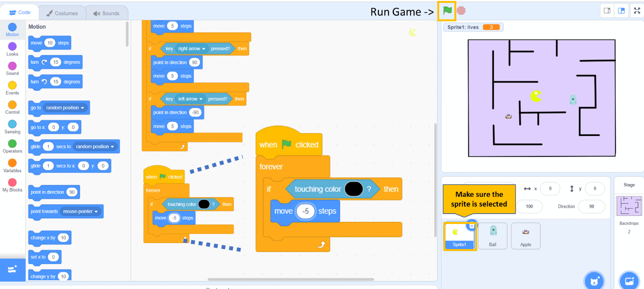Select the Variables block category
Image resolution: width=644 pixels, height=289 pixels.
point(12,165)
